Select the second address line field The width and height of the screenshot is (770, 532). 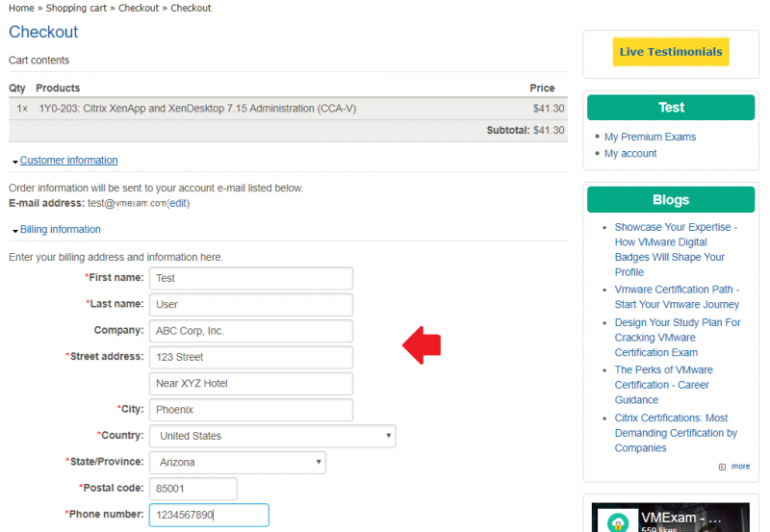click(x=250, y=383)
